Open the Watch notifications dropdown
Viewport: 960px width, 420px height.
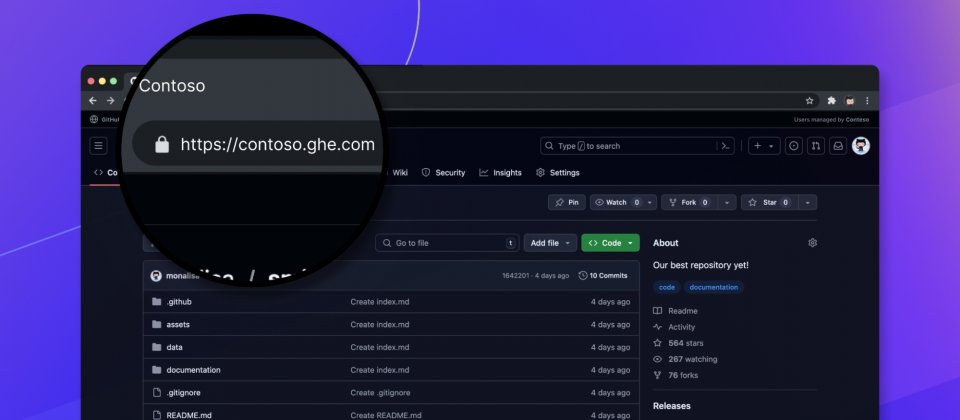(623, 203)
